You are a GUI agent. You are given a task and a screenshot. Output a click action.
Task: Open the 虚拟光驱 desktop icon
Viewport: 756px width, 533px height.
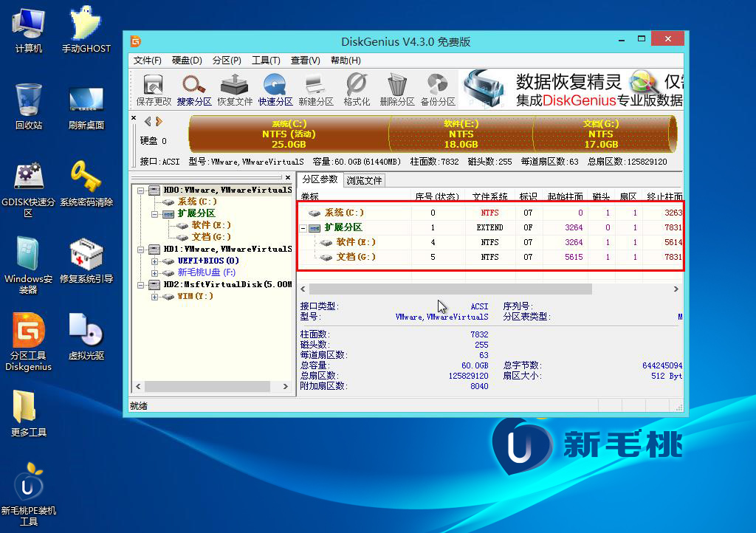click(x=86, y=337)
